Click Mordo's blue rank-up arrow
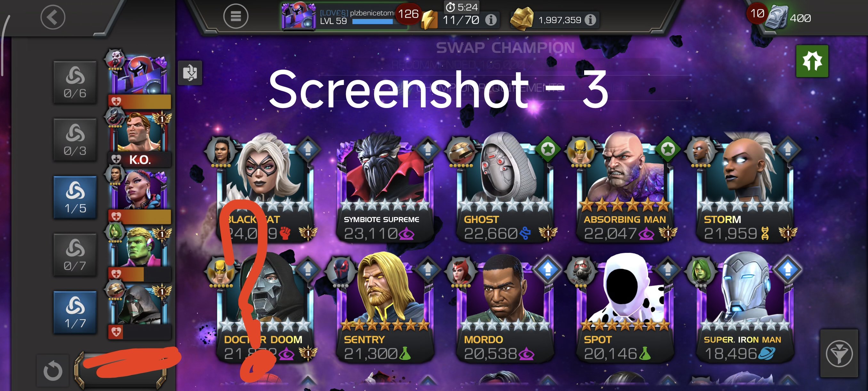The height and width of the screenshot is (391, 868). click(x=548, y=269)
